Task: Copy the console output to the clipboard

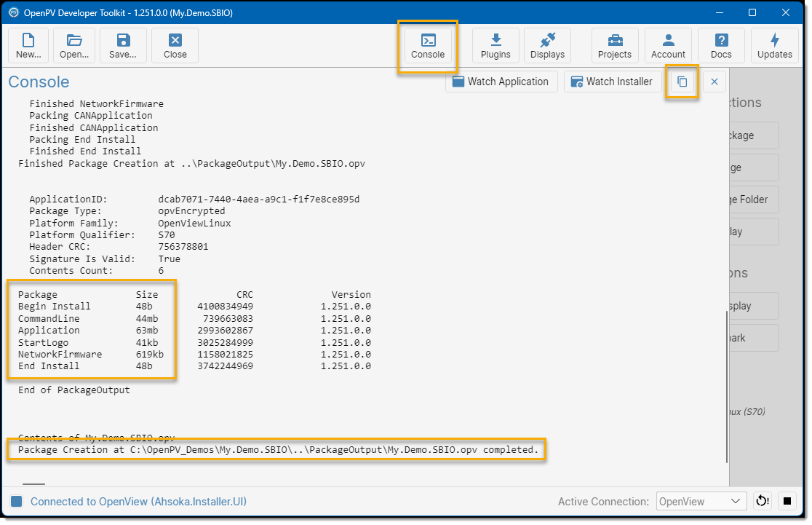Action: (x=682, y=82)
